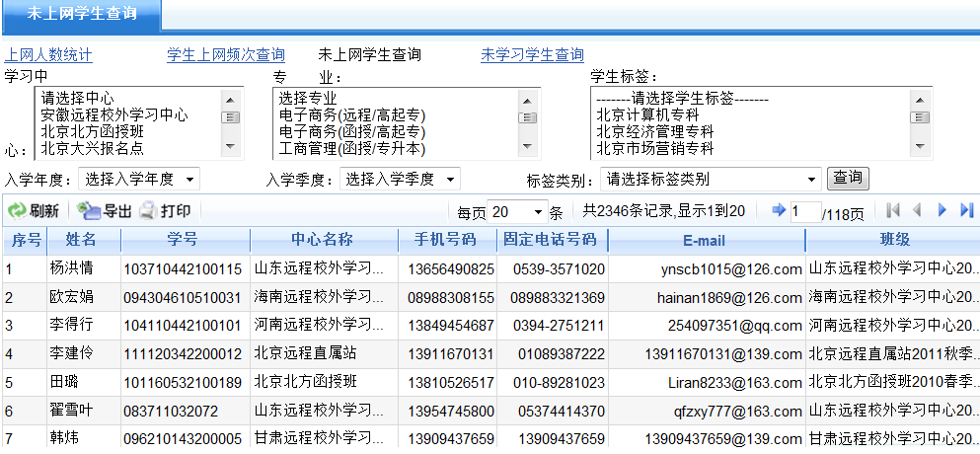Select the row for student 欧宏娟
The height and width of the screenshot is (454, 980).
(x=490, y=298)
